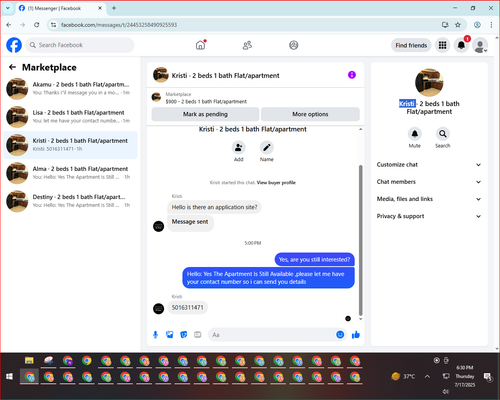Open the taskbar clock showing 6:30 PM
Image resolution: width=500 pixels, height=400 pixels.
coord(465,376)
